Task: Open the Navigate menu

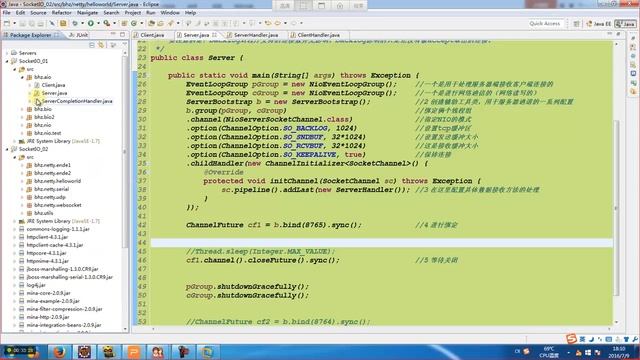Action: click(87, 13)
